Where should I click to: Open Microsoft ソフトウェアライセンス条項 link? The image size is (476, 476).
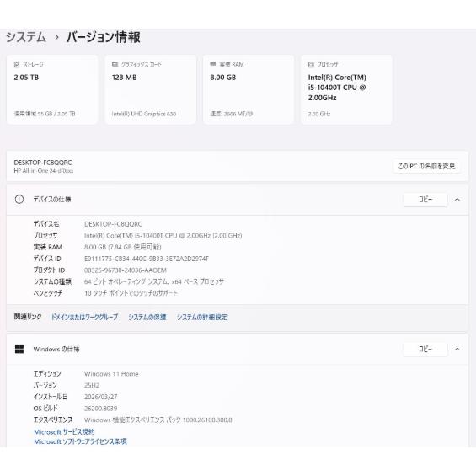tap(80, 441)
